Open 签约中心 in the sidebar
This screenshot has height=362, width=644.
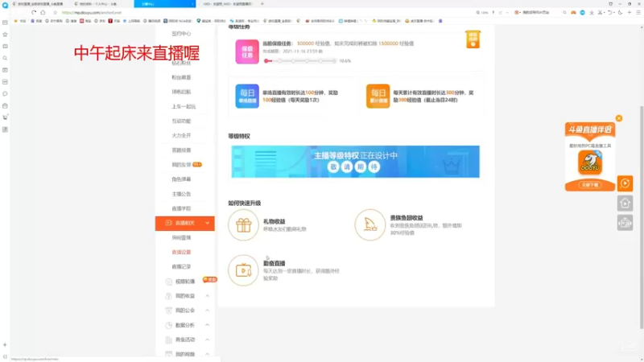point(181,34)
